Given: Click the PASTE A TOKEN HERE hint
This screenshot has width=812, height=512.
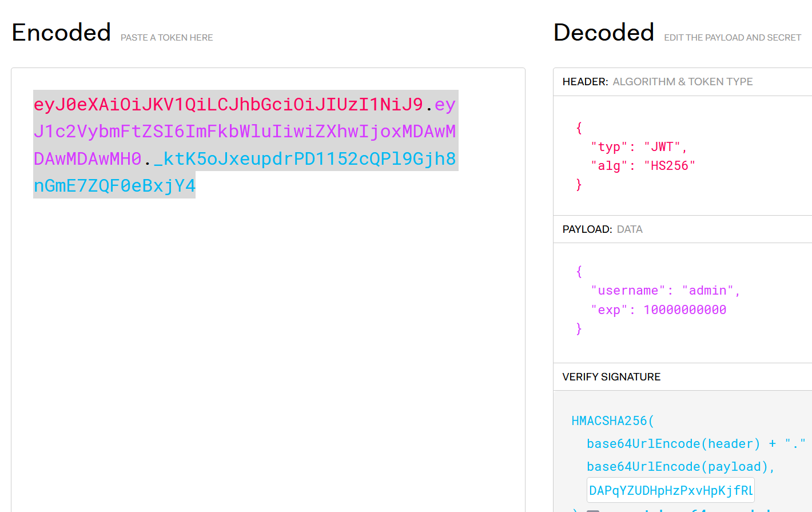Looking at the screenshot, I should coord(166,38).
